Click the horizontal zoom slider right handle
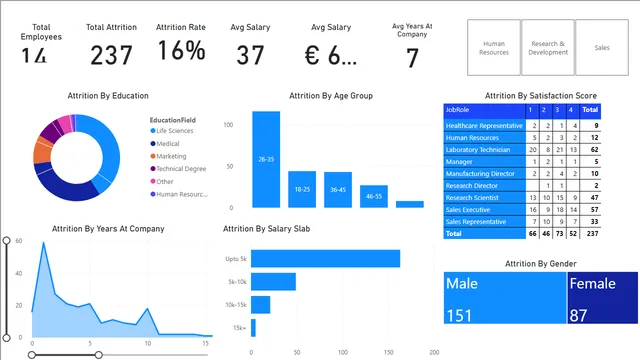640x360 pixels. 99,355
